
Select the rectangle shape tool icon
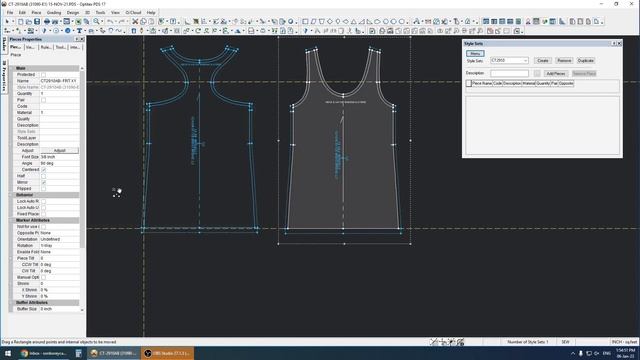click(x=305, y=21)
